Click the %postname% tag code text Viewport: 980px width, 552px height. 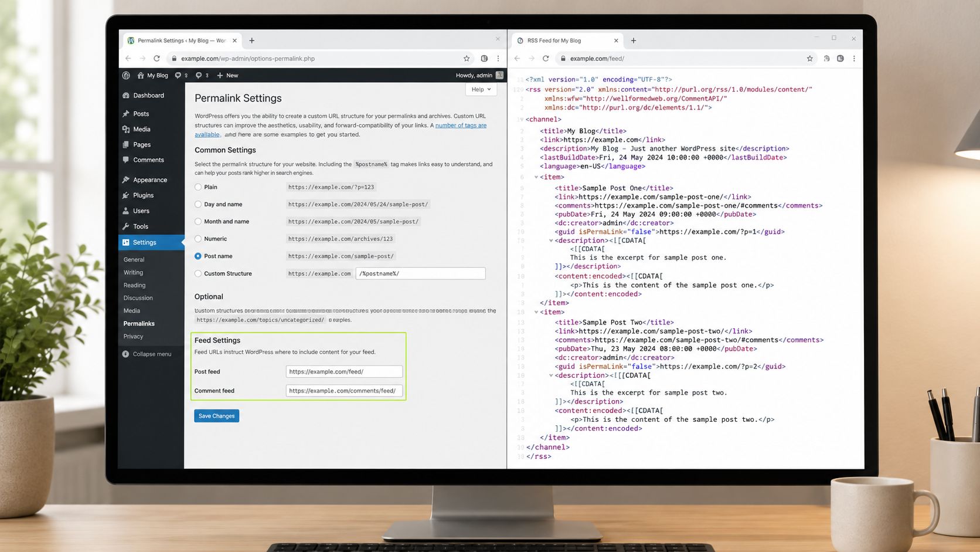(x=371, y=164)
